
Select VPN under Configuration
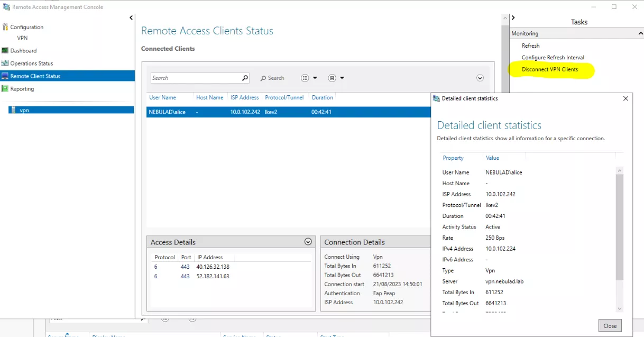(22, 38)
